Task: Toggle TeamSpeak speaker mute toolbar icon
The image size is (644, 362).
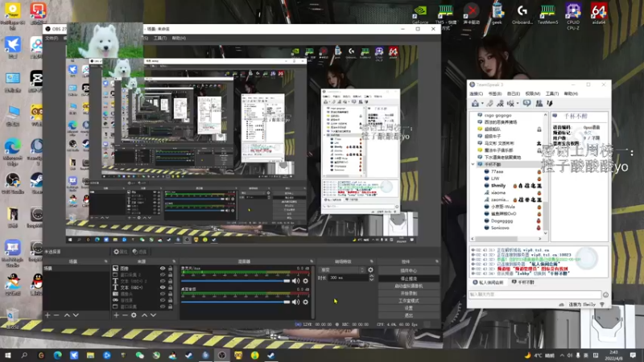Action: 510,103
